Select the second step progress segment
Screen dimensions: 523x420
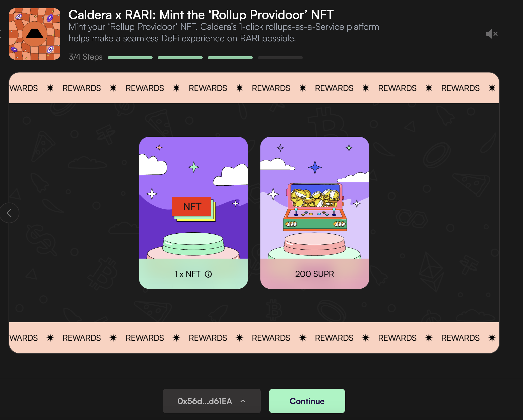tap(180, 58)
